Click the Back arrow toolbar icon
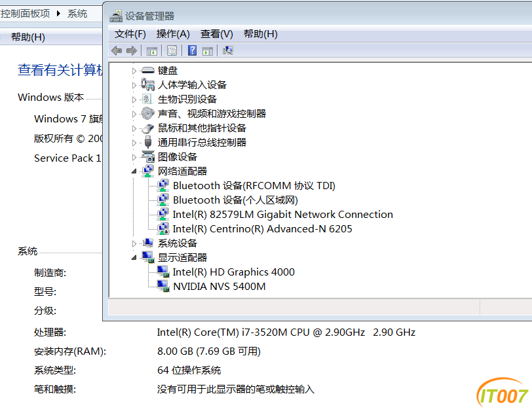This screenshot has height=411, width=532. click(117, 51)
